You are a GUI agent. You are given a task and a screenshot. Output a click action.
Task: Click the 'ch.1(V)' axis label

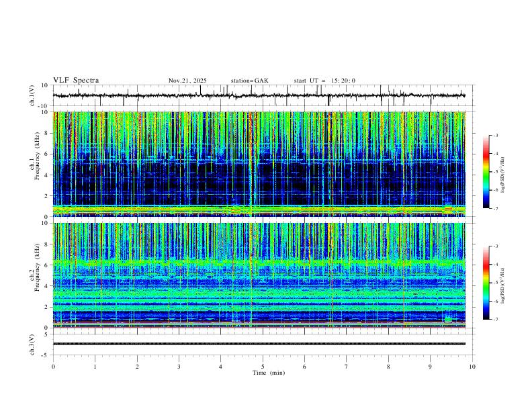pos(32,95)
